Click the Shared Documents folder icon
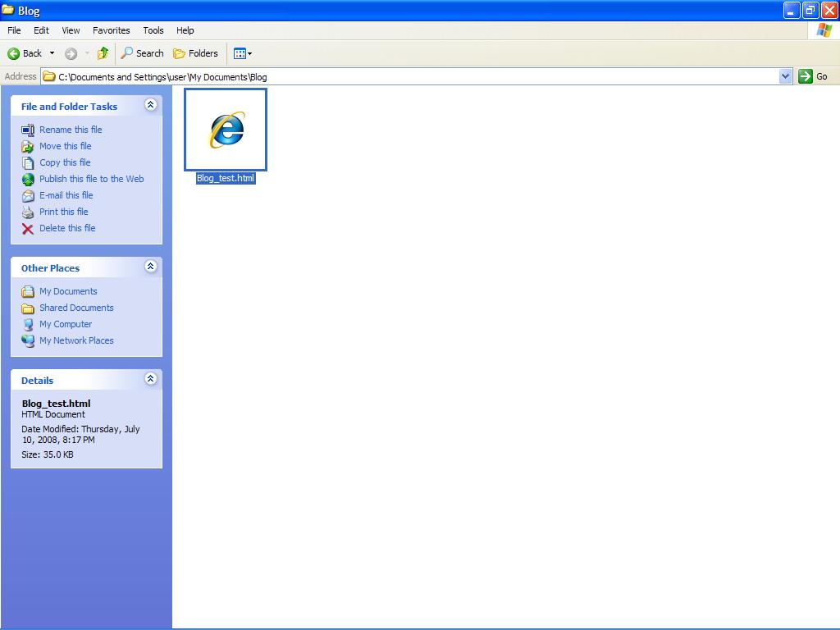This screenshot has width=840, height=630. (x=28, y=308)
